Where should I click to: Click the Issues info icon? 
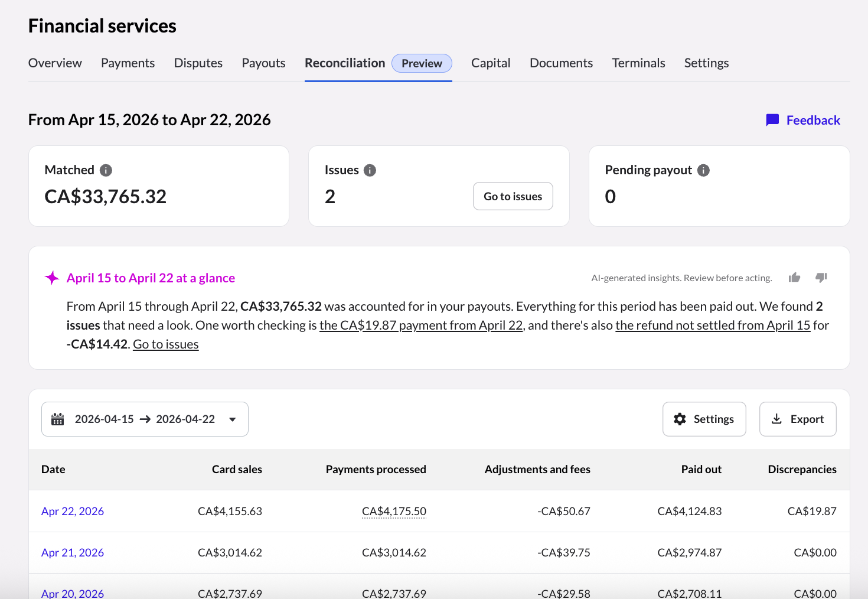tap(370, 170)
